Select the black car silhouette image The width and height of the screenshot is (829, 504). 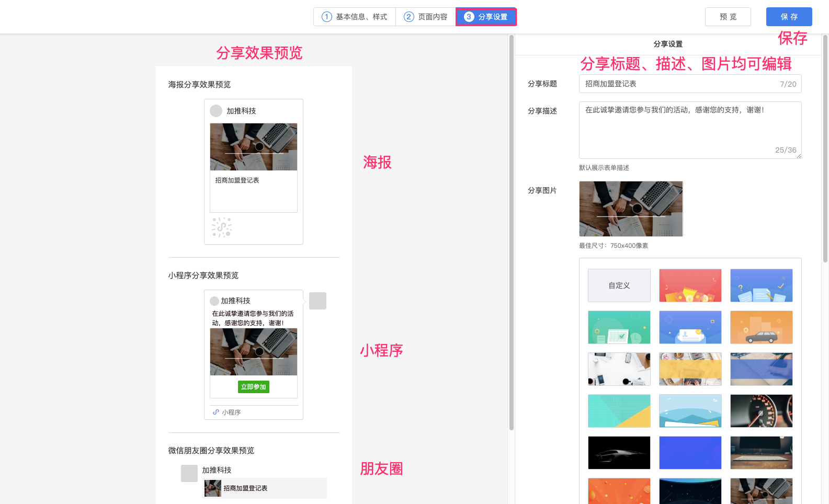pyautogui.click(x=619, y=453)
